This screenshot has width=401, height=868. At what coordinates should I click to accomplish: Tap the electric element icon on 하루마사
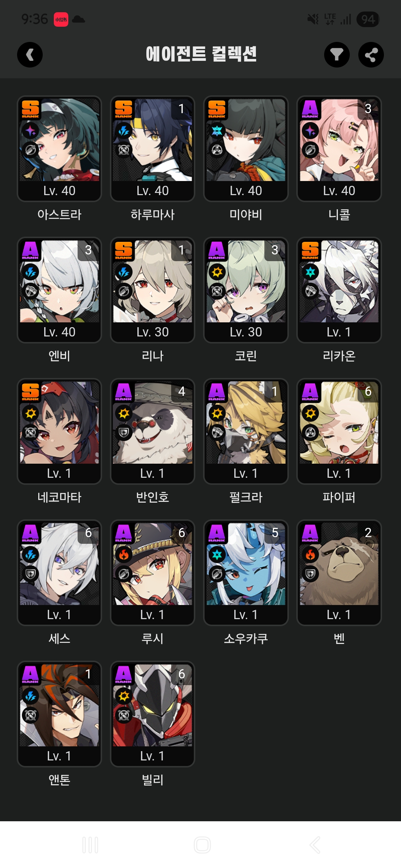(124, 131)
